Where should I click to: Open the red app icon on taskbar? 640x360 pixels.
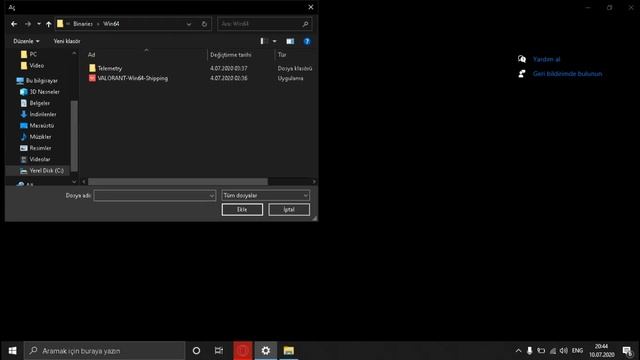[243, 351]
